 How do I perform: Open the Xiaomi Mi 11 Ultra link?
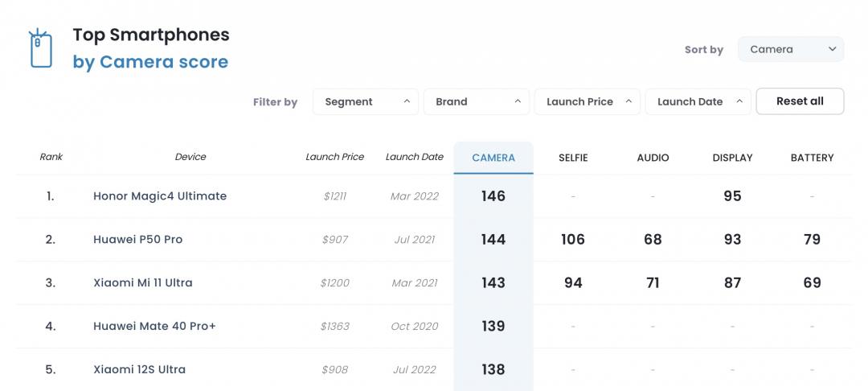coord(143,283)
